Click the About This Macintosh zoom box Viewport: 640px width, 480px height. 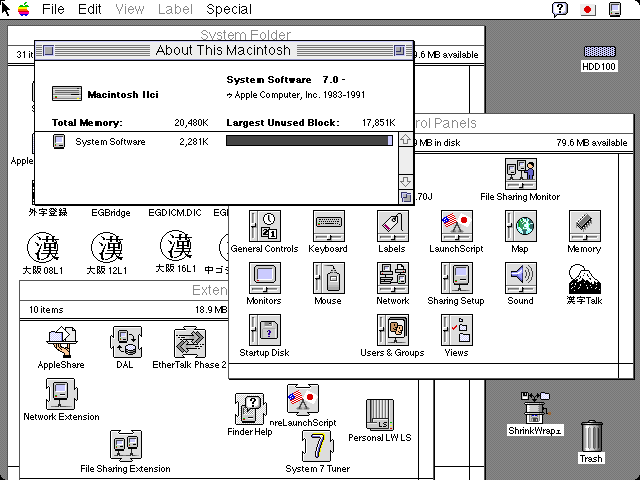(400, 51)
